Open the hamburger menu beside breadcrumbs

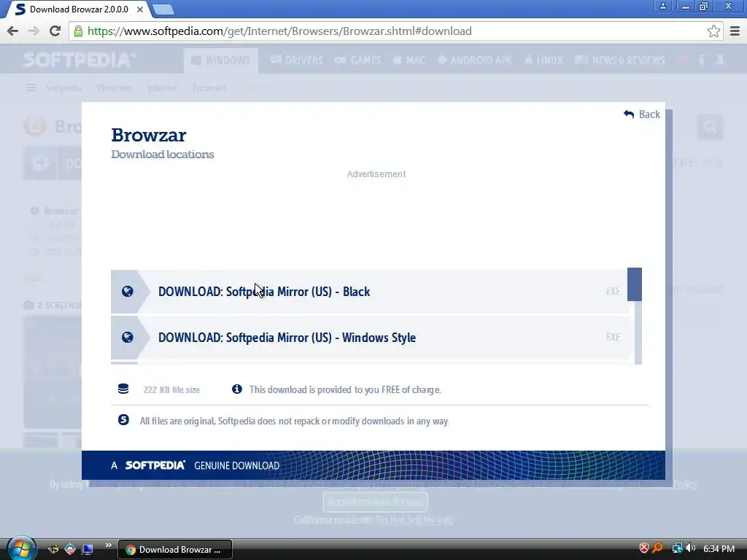tap(31, 87)
